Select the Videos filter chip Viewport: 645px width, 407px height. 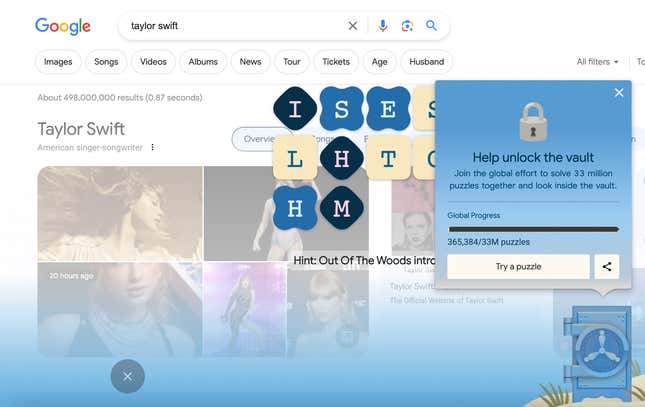153,62
